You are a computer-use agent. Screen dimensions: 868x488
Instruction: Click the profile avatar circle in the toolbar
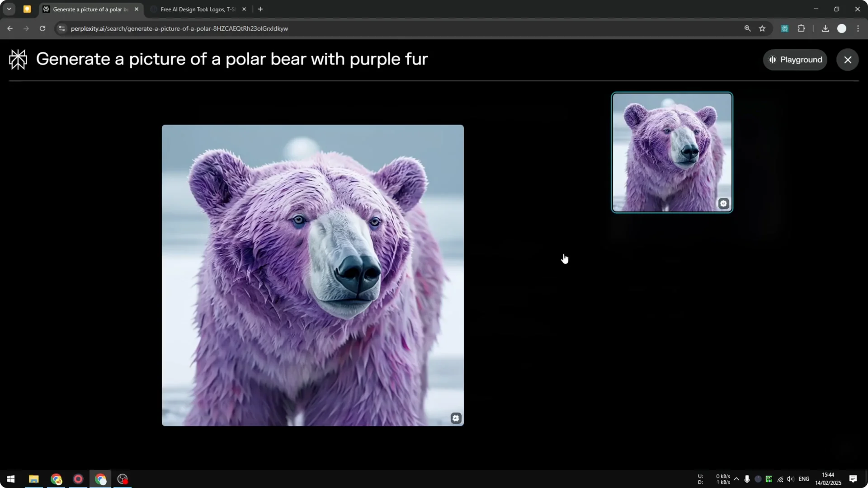pyautogui.click(x=842, y=28)
